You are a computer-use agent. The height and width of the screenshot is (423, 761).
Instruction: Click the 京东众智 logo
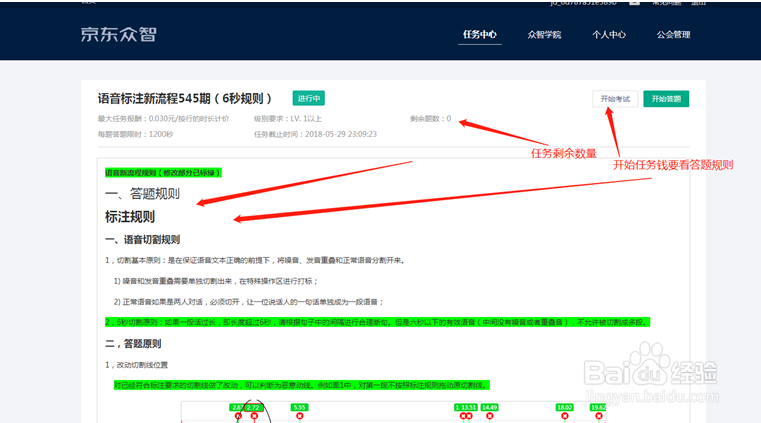click(118, 34)
